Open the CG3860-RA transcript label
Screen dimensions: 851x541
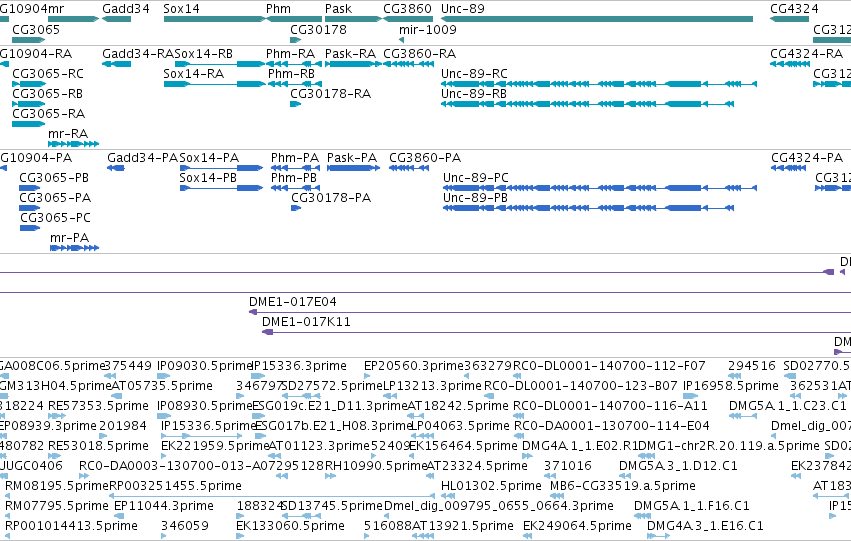pos(420,53)
